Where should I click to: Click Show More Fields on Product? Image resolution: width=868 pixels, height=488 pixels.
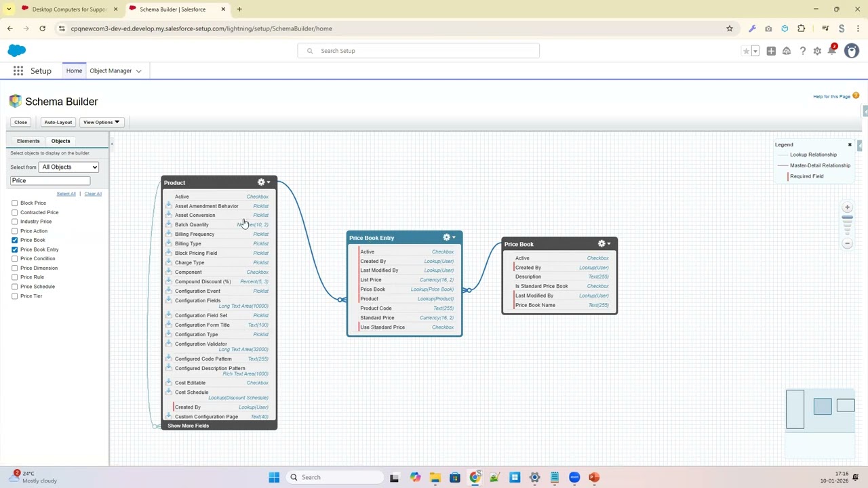[x=188, y=426]
